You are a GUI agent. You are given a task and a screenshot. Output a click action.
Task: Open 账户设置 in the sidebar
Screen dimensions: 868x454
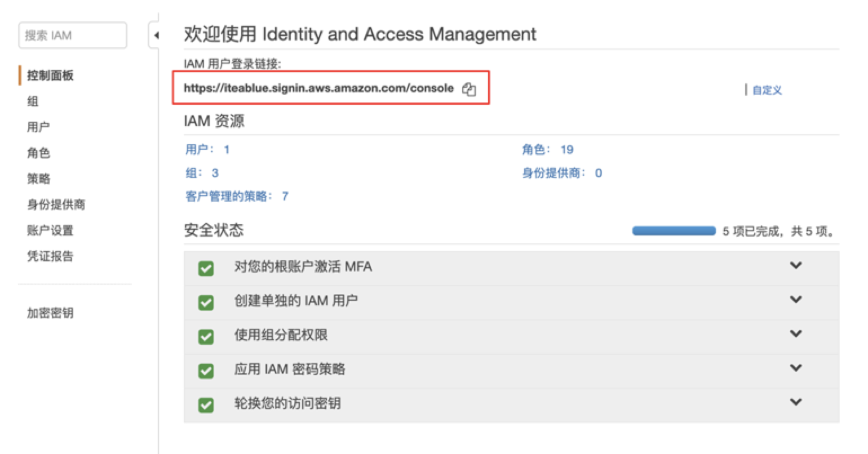(x=50, y=231)
